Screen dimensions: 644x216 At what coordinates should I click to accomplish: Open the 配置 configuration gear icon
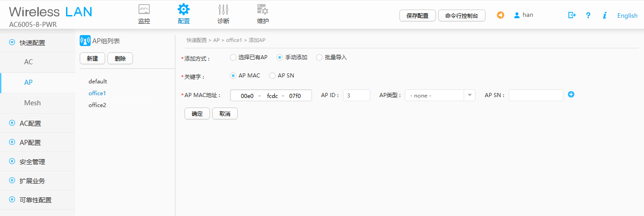184,9
